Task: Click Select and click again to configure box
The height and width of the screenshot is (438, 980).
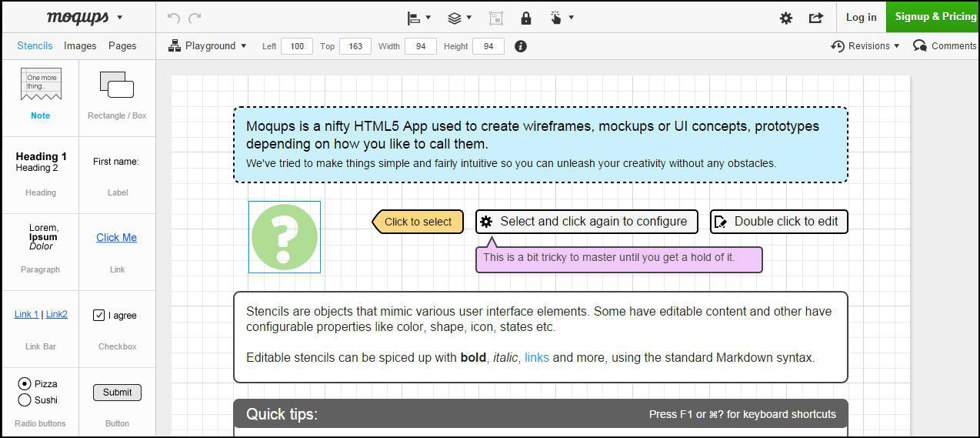Action: [x=587, y=222]
